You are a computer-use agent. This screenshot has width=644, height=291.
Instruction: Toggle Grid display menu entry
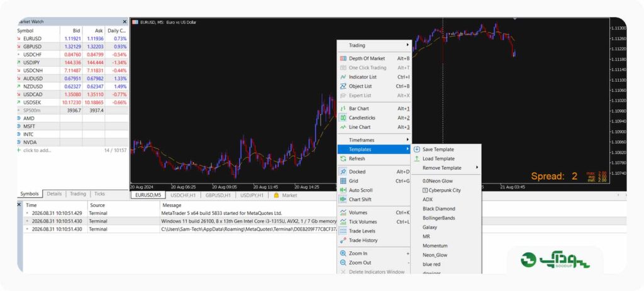[x=374, y=181]
